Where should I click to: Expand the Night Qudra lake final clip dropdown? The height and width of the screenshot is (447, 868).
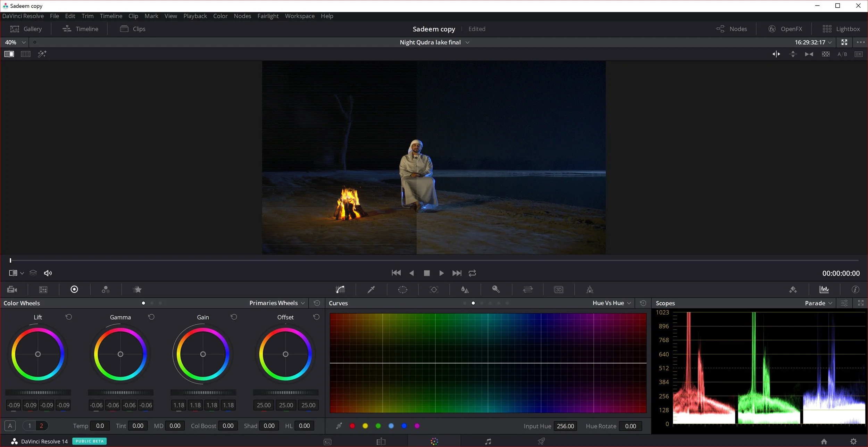pyautogui.click(x=468, y=42)
